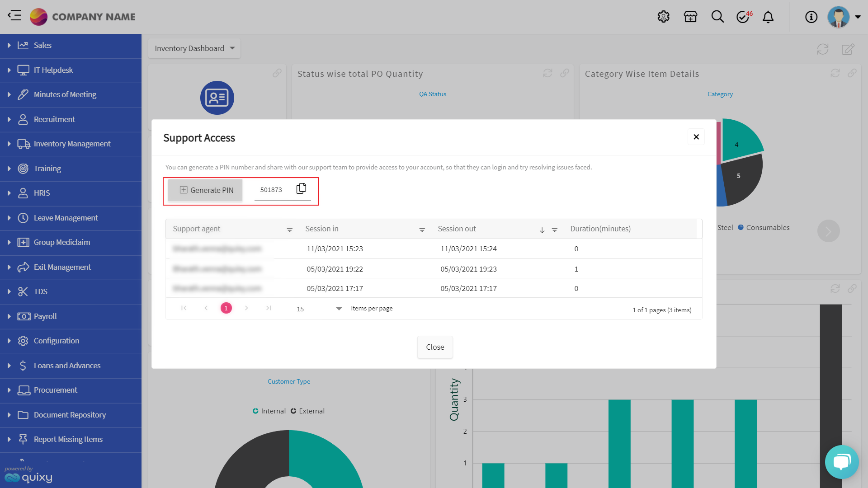The image size is (868, 488).
Task: Click the link icon on the Status wise PO widget
Action: click(x=565, y=73)
